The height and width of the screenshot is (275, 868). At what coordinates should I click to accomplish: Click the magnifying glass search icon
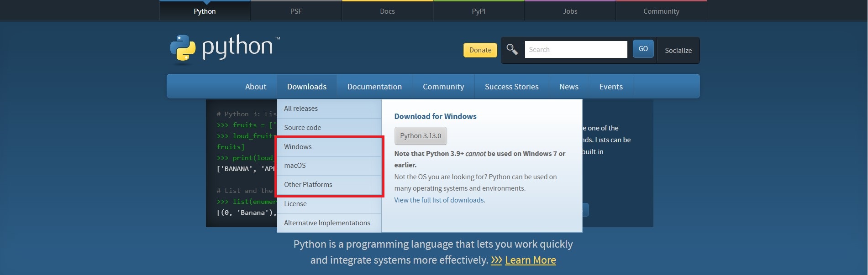[512, 49]
